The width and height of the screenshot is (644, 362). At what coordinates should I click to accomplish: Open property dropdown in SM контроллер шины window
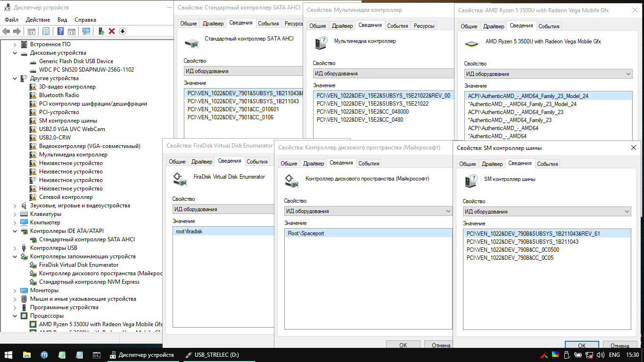(627, 212)
